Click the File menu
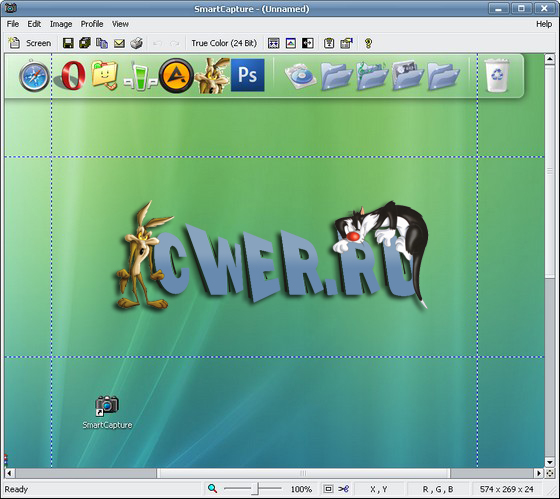 (x=13, y=24)
